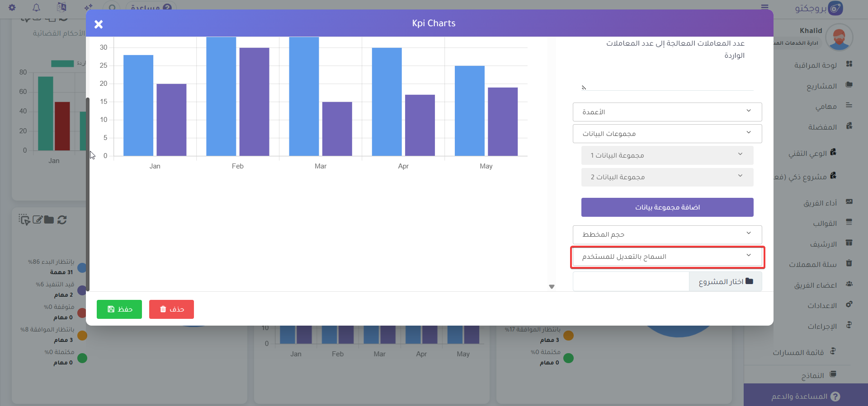Click the refresh icon on the tasks widget
The height and width of the screenshot is (406, 868).
point(62,220)
